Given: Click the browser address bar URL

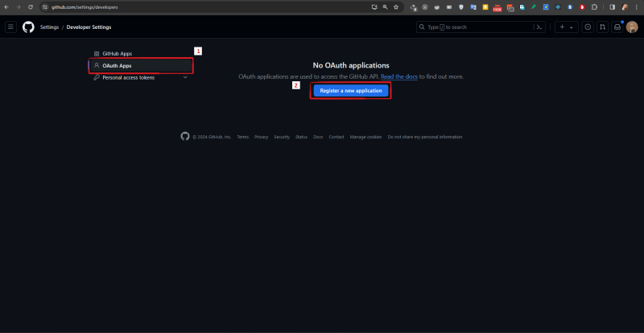Looking at the screenshot, I should (85, 7).
